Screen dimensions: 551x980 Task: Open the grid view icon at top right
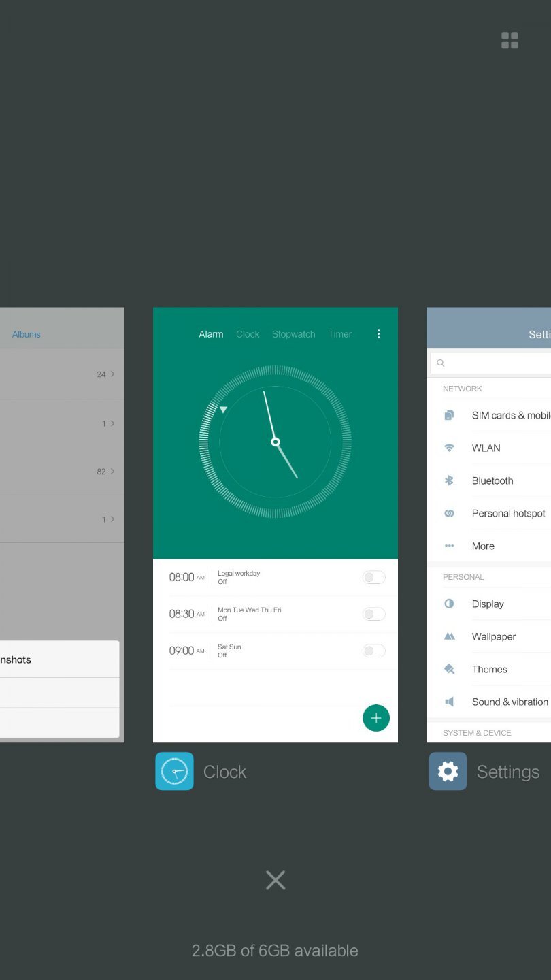[510, 41]
